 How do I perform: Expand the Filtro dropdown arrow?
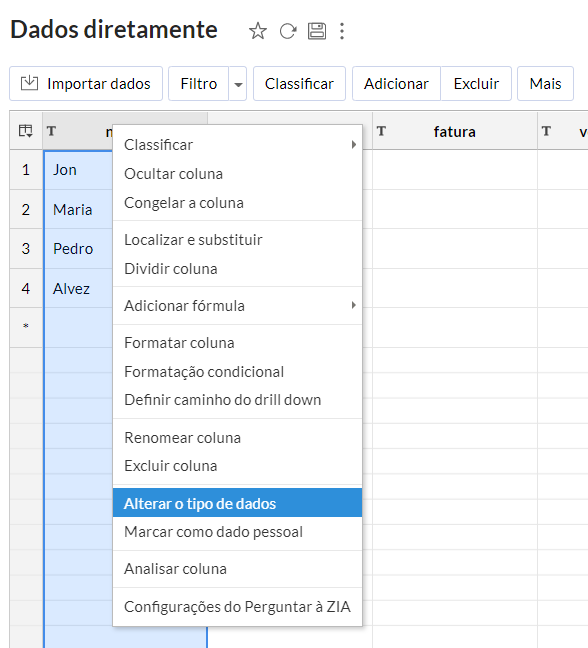pyautogui.click(x=238, y=84)
